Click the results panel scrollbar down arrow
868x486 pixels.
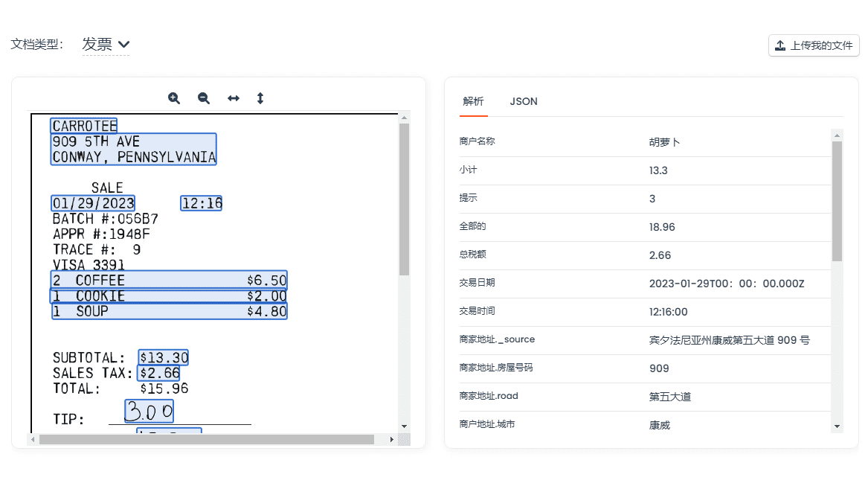pyautogui.click(x=837, y=426)
